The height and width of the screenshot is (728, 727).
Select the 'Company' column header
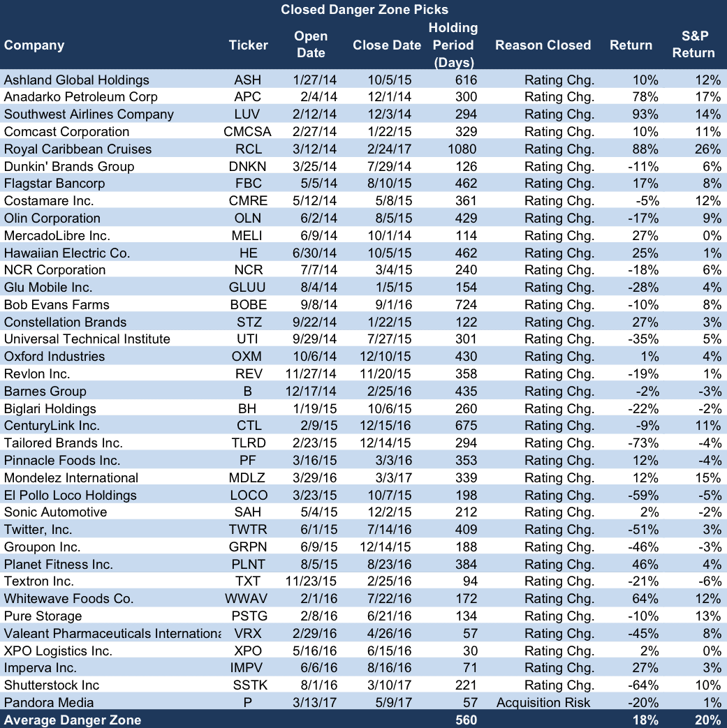pos(34,45)
